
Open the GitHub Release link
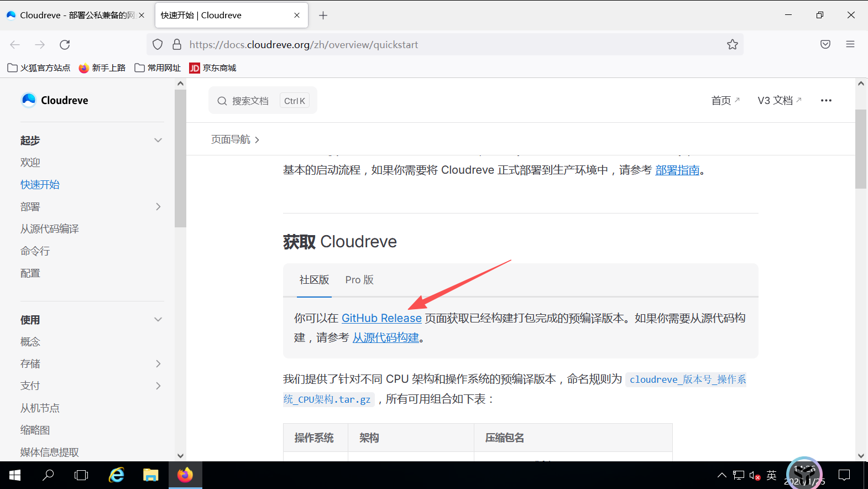[x=381, y=318]
